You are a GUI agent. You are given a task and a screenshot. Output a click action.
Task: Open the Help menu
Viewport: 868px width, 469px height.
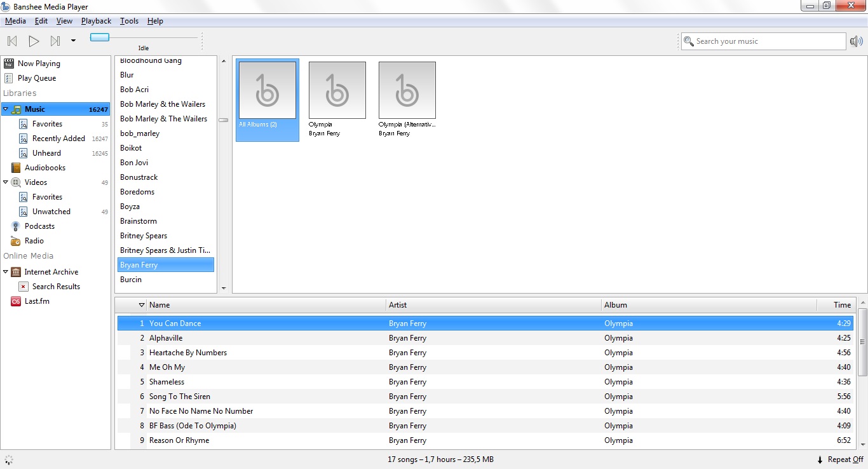(155, 21)
